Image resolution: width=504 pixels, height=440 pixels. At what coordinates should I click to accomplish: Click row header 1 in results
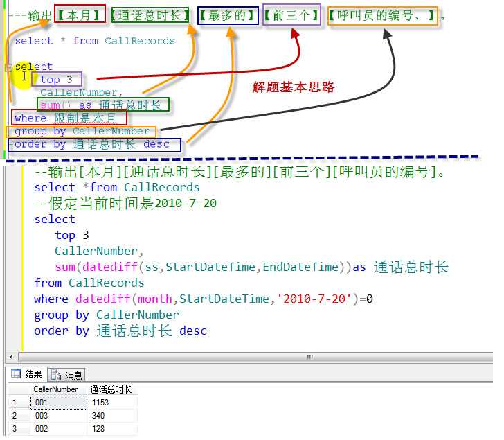pyautogui.click(x=19, y=403)
